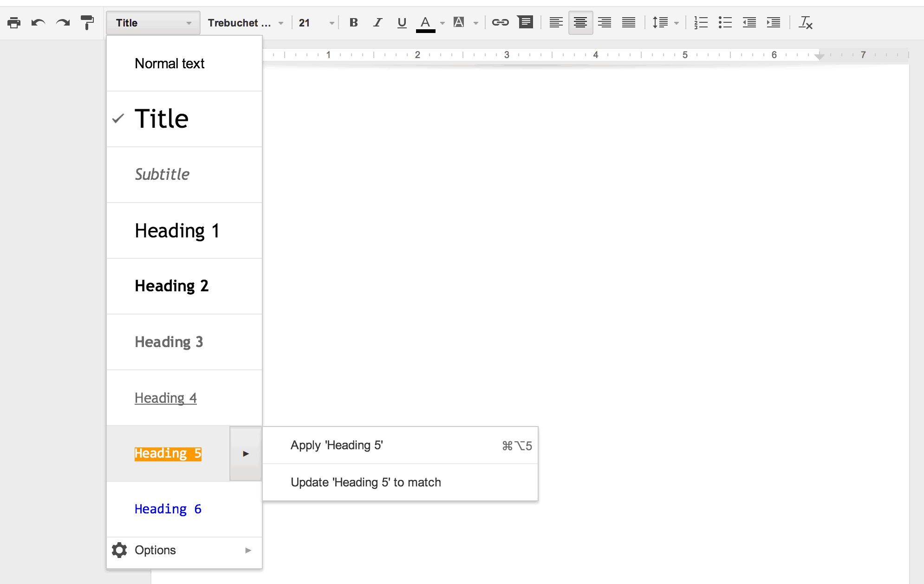Select 'Update Heading 5 to match'
924x584 pixels.
(x=366, y=482)
